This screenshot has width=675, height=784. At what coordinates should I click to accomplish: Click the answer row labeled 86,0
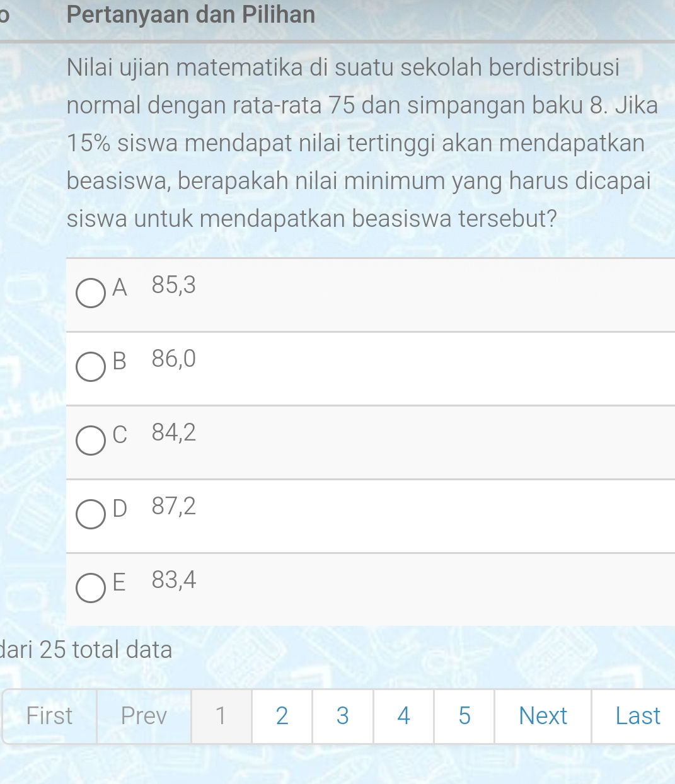coord(173,359)
